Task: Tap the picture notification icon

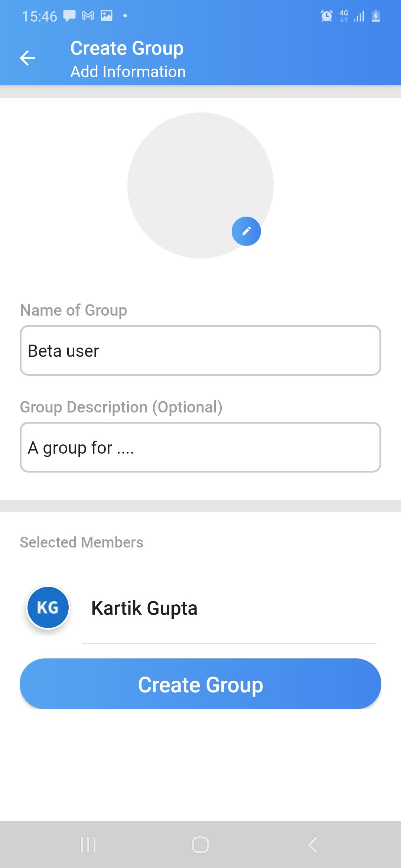Action: pos(107,16)
